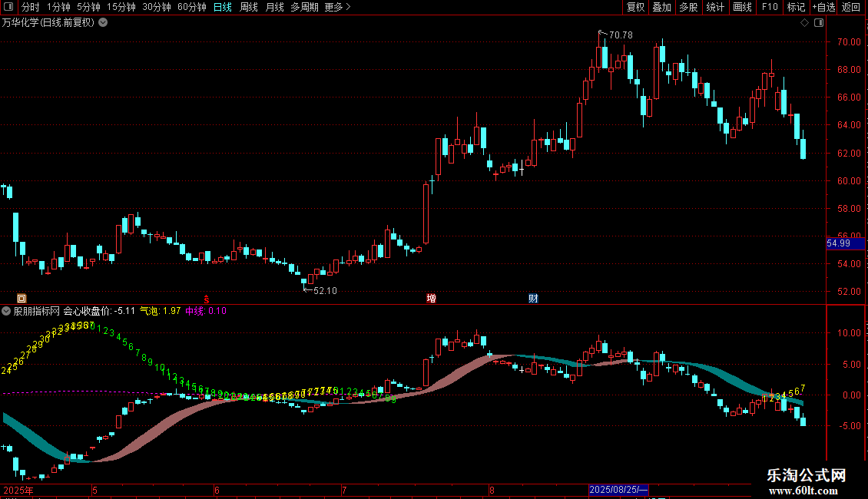This screenshot has height=499, width=868.
Task: Click the blue 财 event marker
Action: pyautogui.click(x=533, y=298)
